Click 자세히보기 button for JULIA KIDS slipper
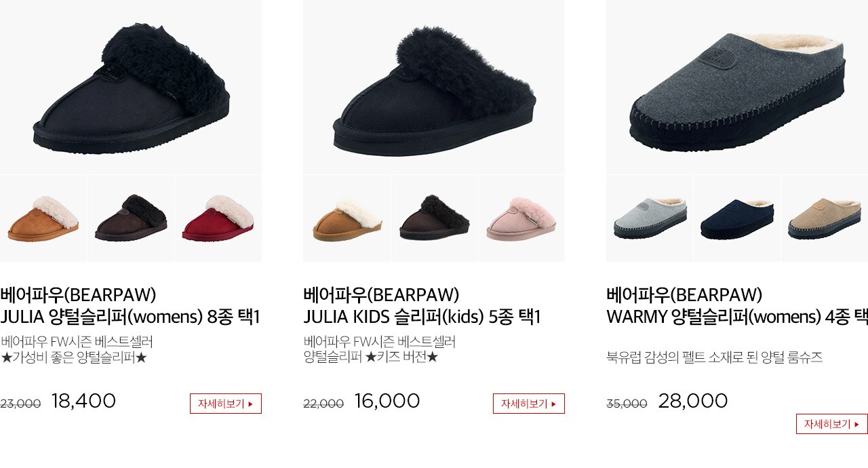Image resolution: width=868 pixels, height=468 pixels. [529, 404]
